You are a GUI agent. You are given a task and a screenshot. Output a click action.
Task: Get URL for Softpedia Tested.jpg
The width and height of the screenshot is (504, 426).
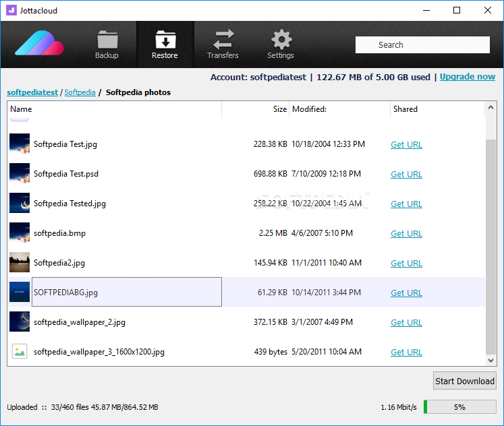(406, 204)
